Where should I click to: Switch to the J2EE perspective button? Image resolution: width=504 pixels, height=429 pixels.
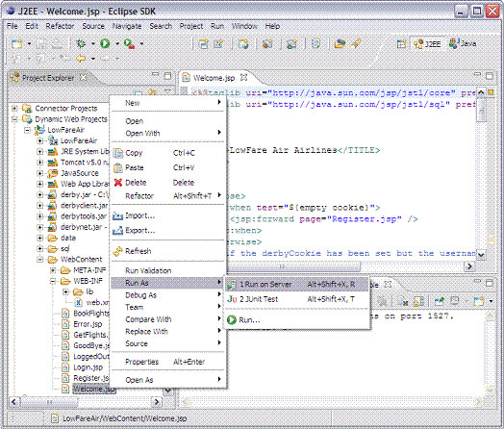pos(427,43)
